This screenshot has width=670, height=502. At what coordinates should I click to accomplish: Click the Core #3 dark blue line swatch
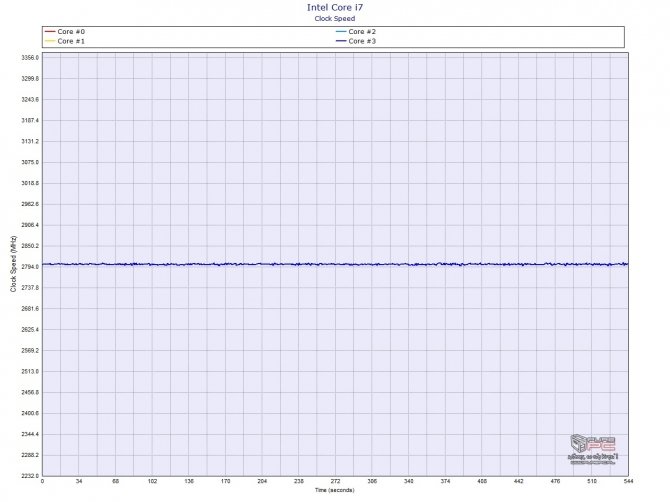341,41
